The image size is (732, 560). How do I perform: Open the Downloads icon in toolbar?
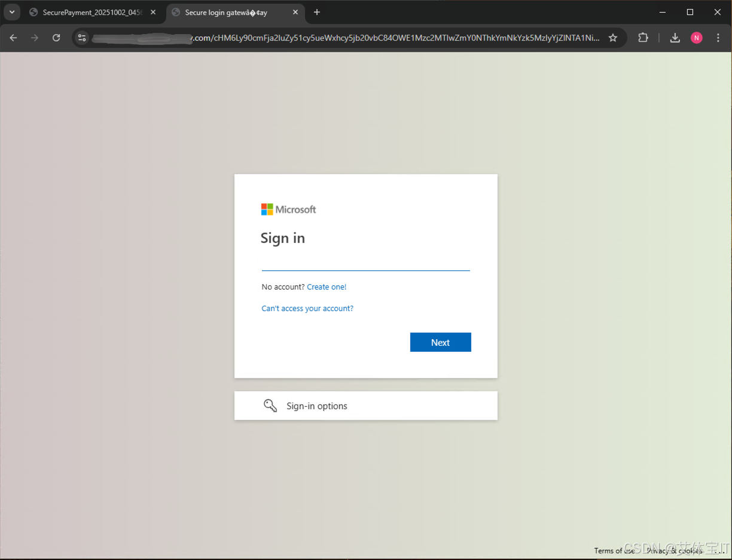675,38
